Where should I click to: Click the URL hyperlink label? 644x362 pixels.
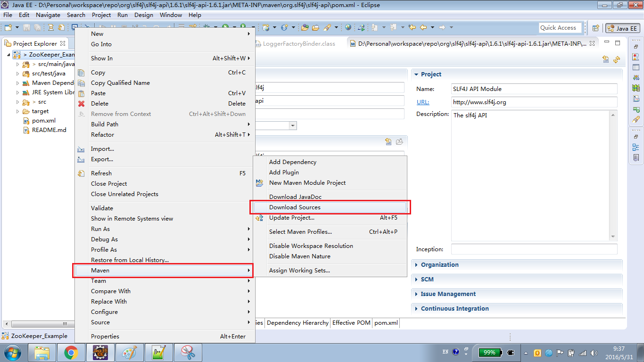[x=422, y=102]
